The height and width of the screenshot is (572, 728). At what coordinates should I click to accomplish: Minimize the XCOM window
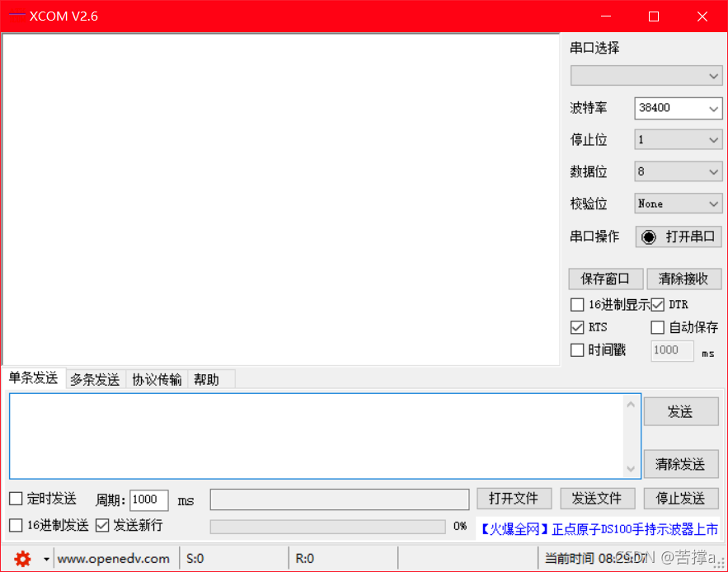(x=606, y=16)
